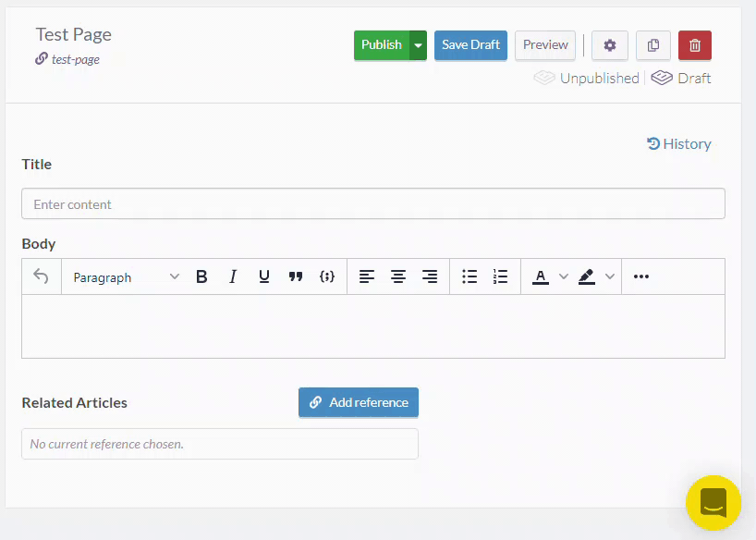
Task: Click the Bold formatting icon
Action: coord(201,276)
